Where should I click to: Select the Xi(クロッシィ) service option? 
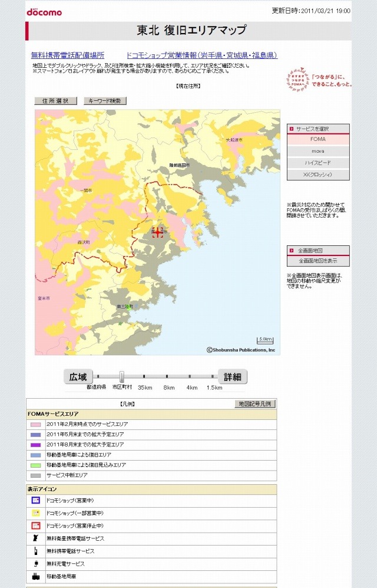(x=318, y=175)
